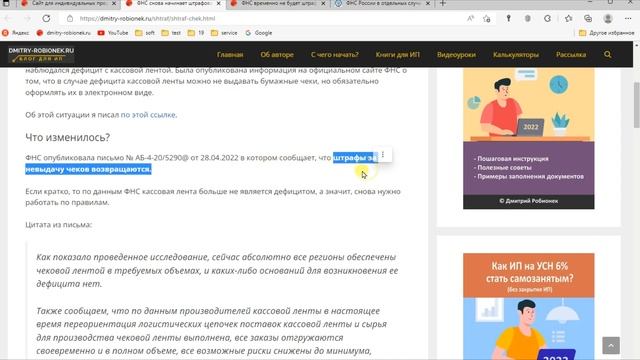The width and height of the screenshot is (640, 360).
Task: Open the 'service' bookmarks folder
Action: point(224,33)
